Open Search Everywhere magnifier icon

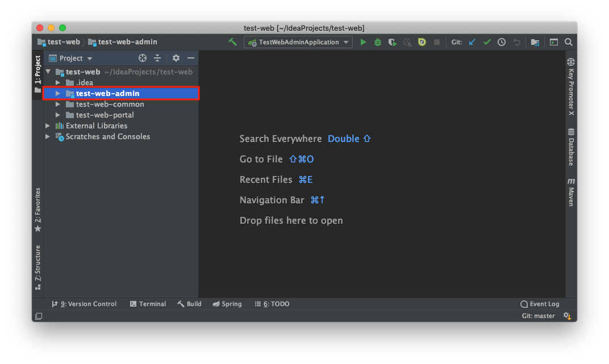click(x=569, y=42)
